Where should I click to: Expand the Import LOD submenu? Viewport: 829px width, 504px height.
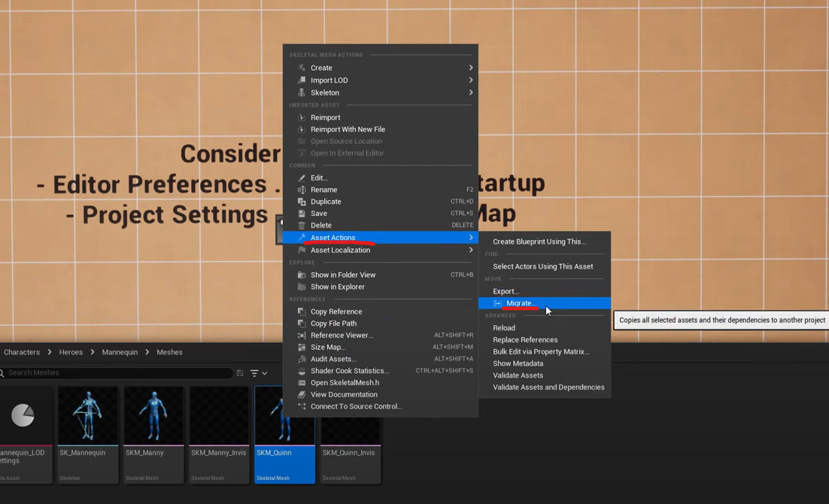pyautogui.click(x=471, y=80)
